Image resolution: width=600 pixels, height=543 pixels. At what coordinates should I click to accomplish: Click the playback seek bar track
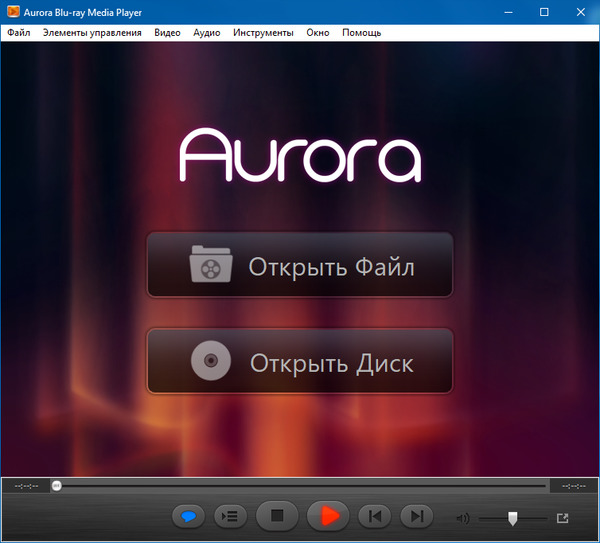pyautogui.click(x=300, y=486)
